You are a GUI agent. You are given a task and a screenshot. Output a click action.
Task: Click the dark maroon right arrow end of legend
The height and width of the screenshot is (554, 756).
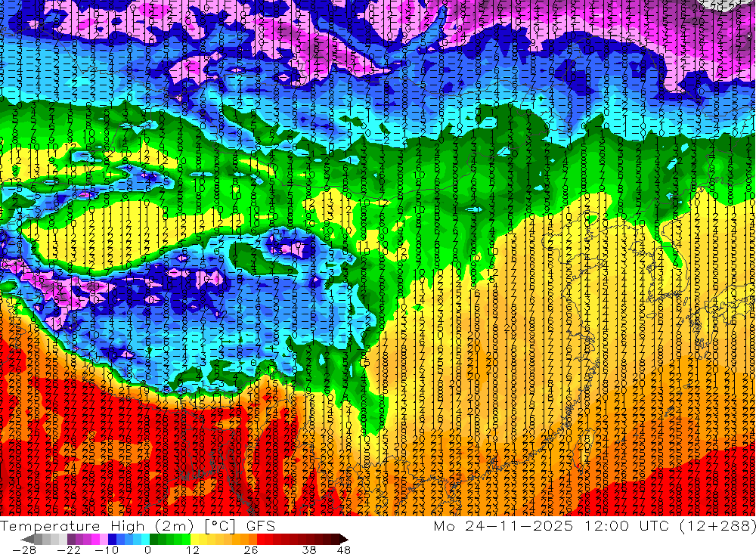344,539
